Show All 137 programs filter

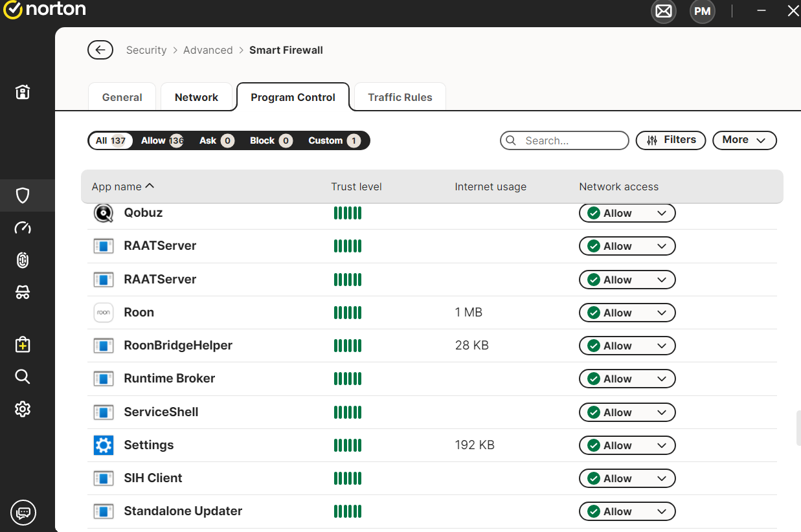click(111, 140)
